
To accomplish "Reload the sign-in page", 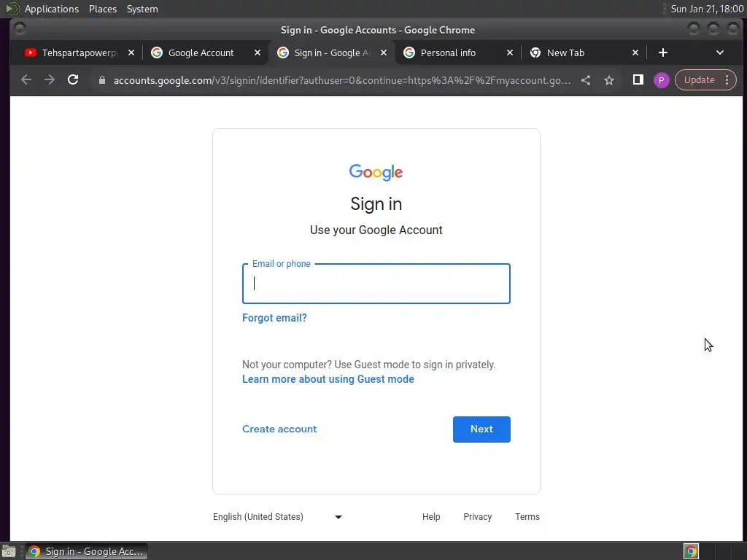I will pyautogui.click(x=73, y=80).
